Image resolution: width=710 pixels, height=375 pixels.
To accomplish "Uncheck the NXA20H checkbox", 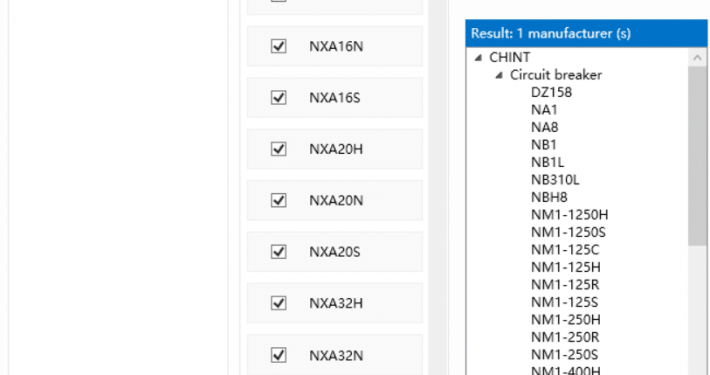I will click(278, 149).
